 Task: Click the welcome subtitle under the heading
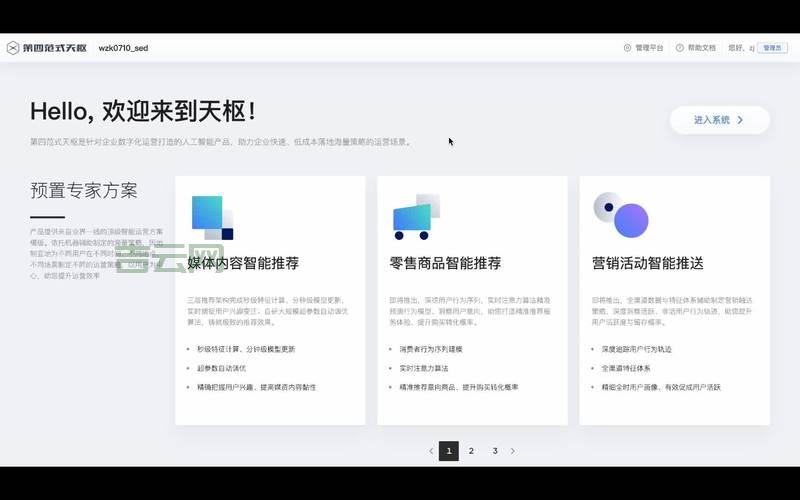coord(220,142)
